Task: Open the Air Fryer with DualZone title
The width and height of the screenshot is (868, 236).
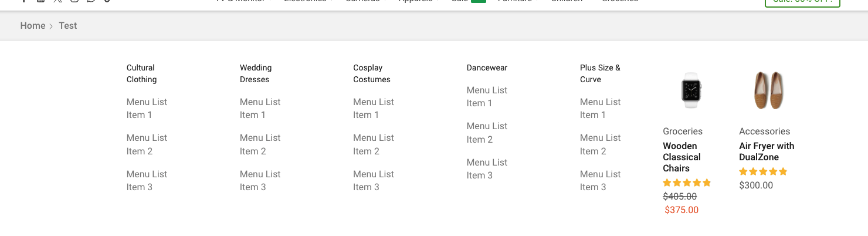Action: coord(767,151)
